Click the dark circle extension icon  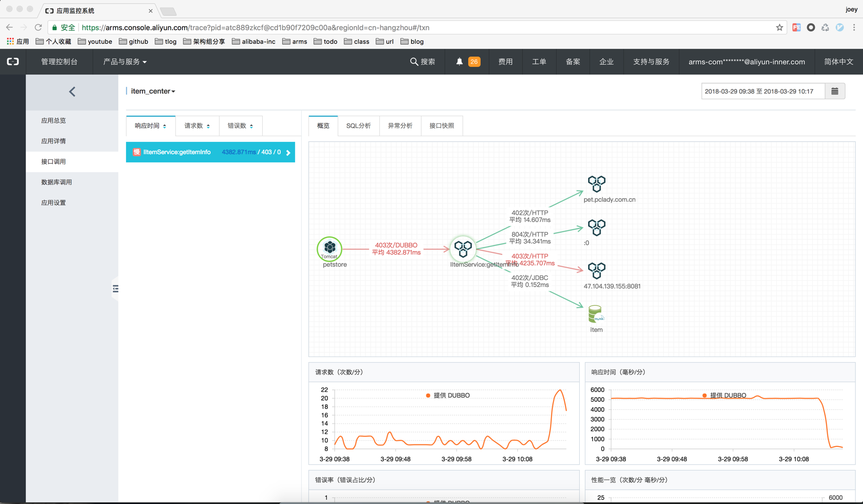coord(811,27)
